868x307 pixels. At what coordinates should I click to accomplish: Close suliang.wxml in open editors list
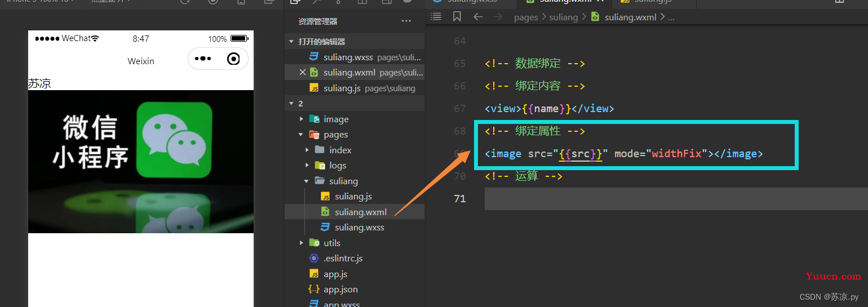pyautogui.click(x=303, y=72)
